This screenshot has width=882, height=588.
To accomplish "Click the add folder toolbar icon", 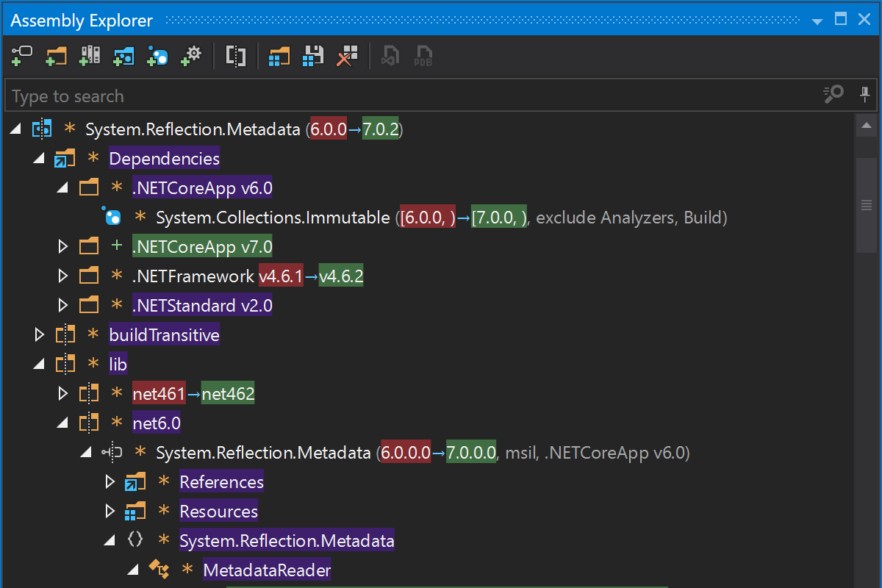I will click(x=56, y=56).
